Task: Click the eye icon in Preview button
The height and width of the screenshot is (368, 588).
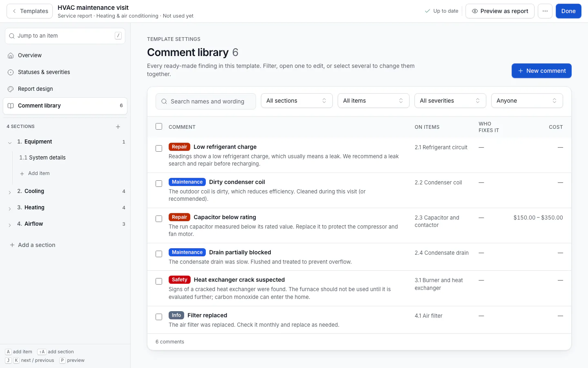Action: coord(474,11)
